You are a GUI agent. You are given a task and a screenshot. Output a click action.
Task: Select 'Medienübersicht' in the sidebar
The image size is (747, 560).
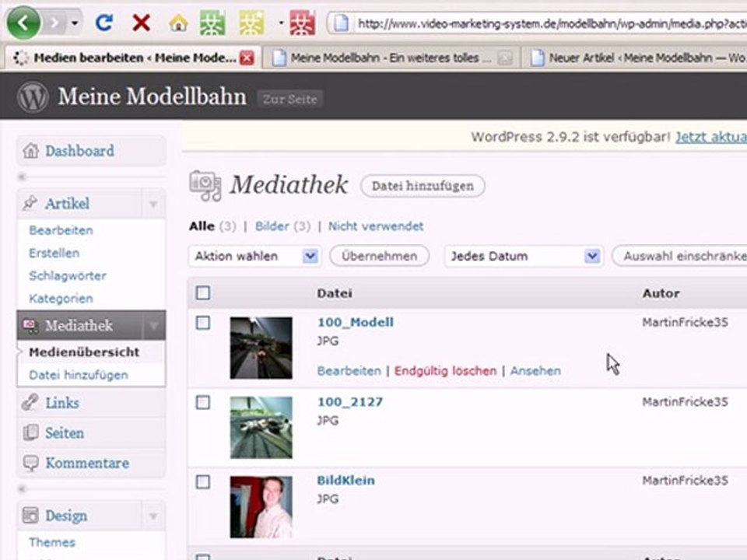click(84, 352)
